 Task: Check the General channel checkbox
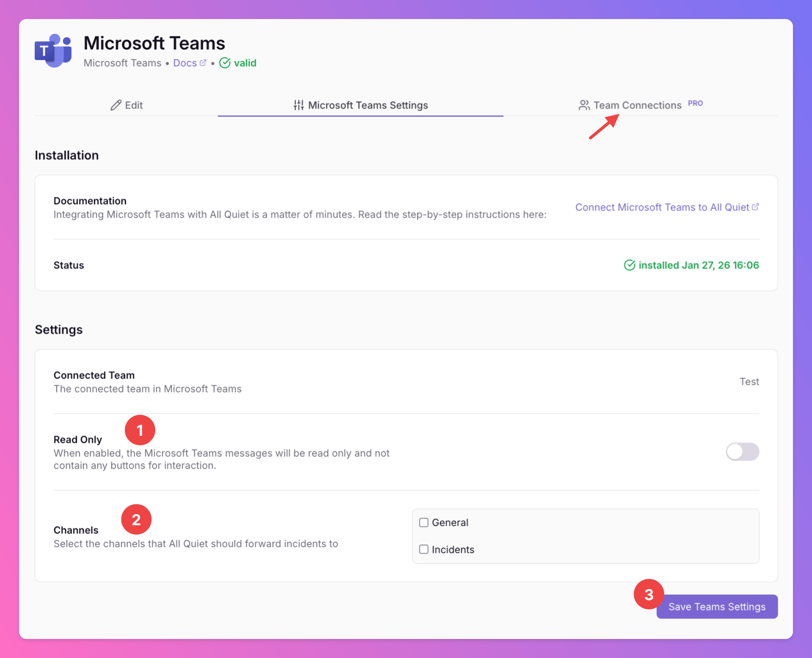coord(424,522)
